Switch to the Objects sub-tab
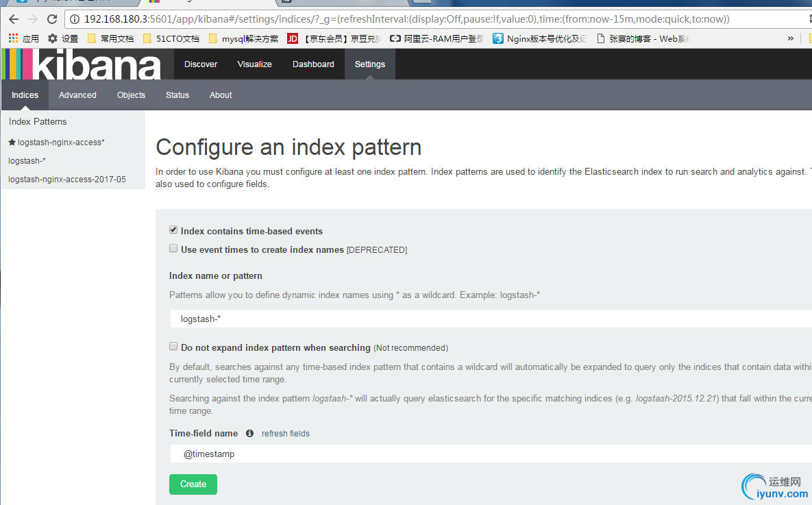 coord(131,95)
